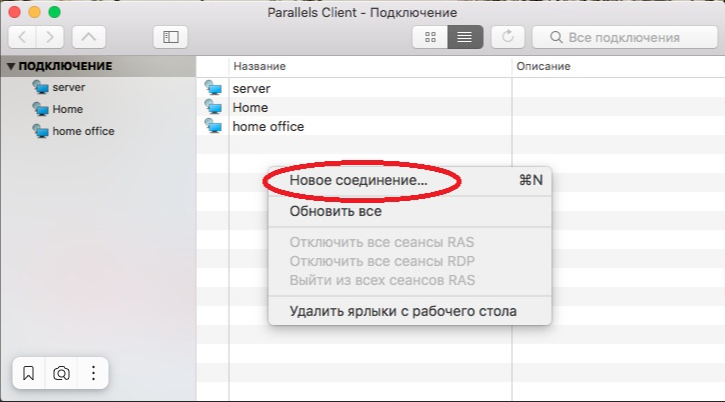Click the 'Описание' column header

543,66
